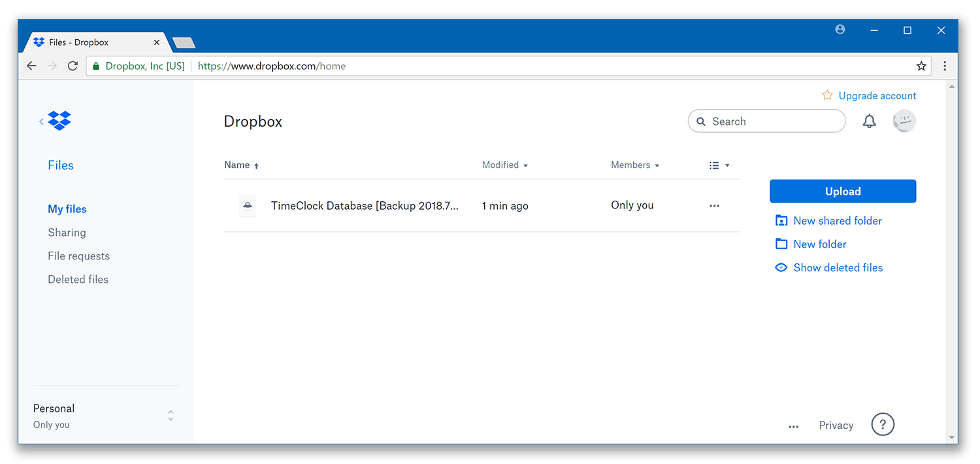Screen dimensions: 980x464
Task: Open a new browser tab
Action: click(184, 43)
